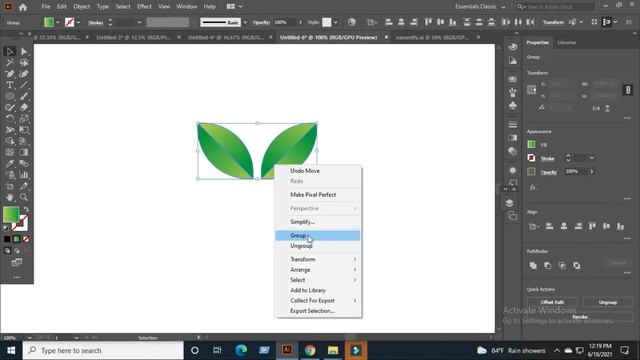The width and height of the screenshot is (640, 360).
Task: Select the Eyedropper tool
Action: [x=10, y=164]
